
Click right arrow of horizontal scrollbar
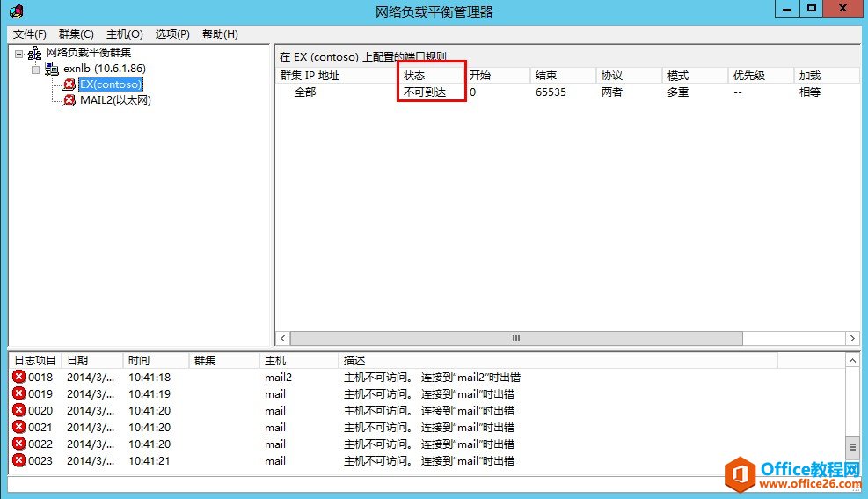(852, 339)
